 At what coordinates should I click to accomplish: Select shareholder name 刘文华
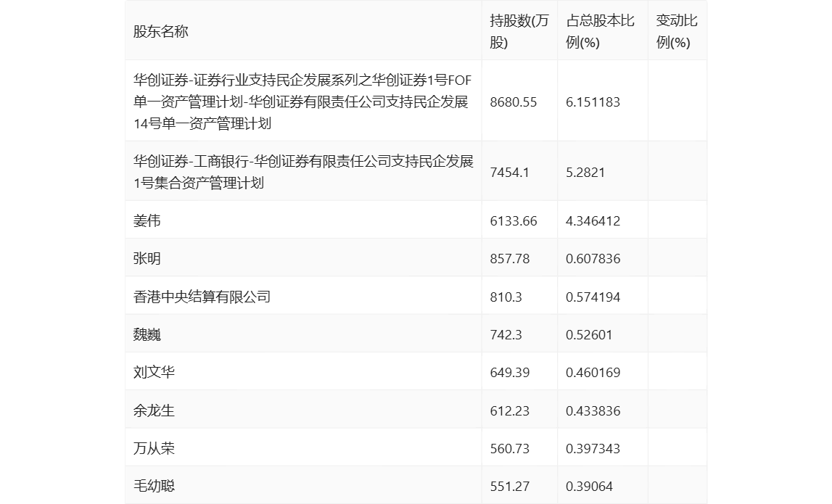click(154, 372)
